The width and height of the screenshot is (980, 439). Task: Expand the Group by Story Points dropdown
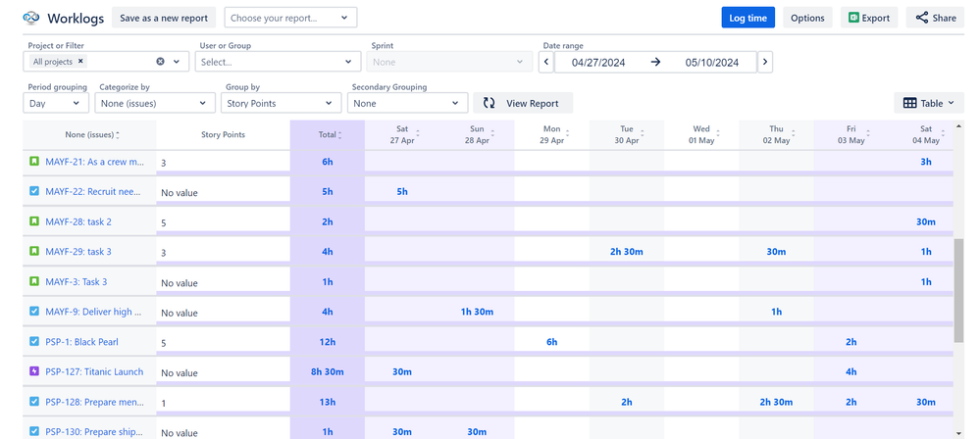point(281,103)
